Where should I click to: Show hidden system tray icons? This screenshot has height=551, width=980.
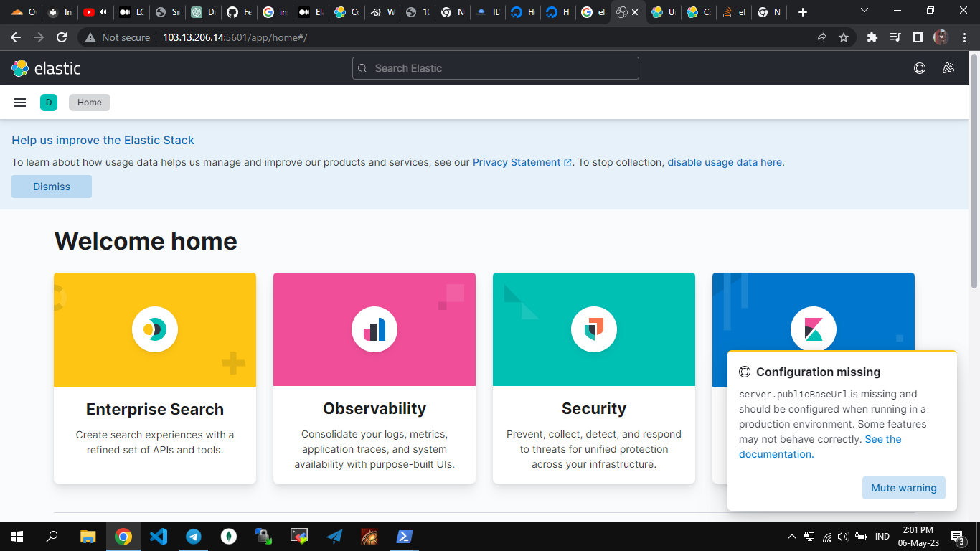792,537
